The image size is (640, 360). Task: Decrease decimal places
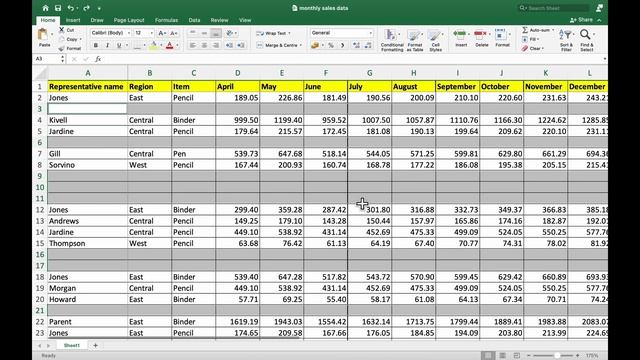[x=368, y=45]
